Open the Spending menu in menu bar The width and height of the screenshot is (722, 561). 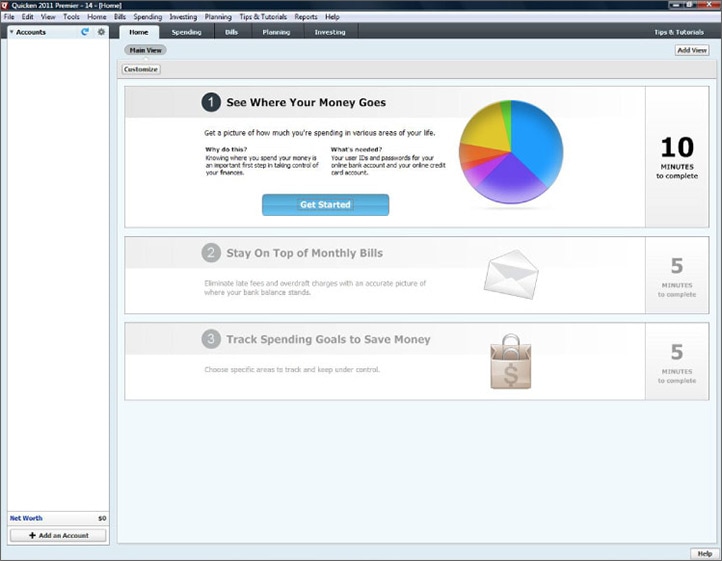(x=148, y=17)
